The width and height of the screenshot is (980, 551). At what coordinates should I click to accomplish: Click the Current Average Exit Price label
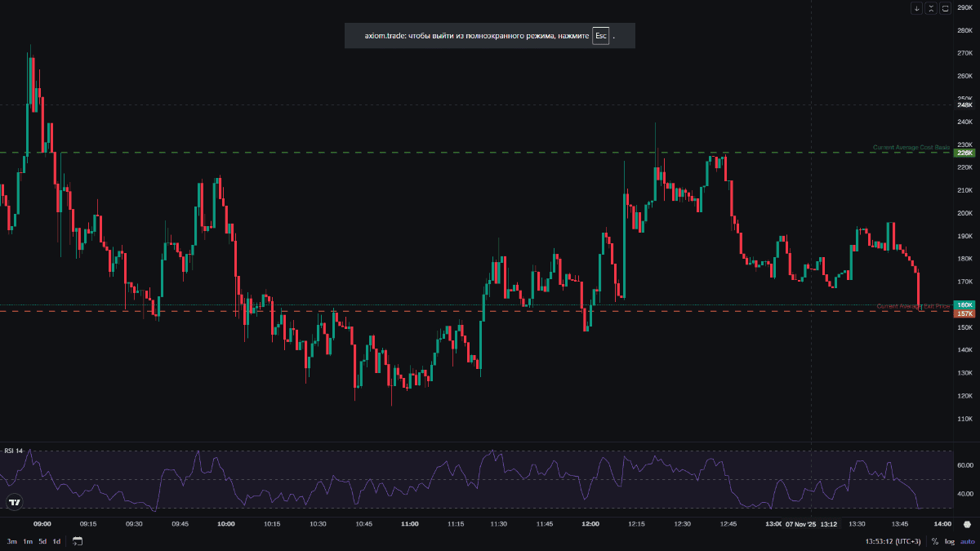pos(913,306)
